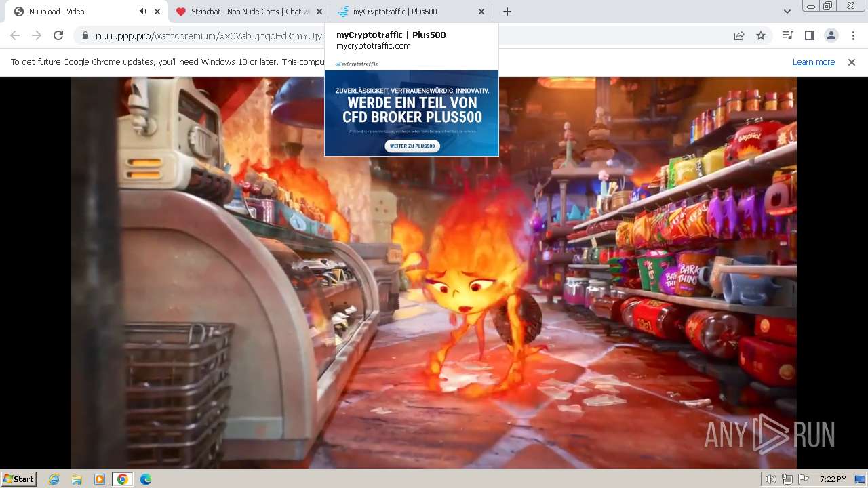Image resolution: width=868 pixels, height=488 pixels.
Task: Select Chrome in the taskbar
Action: click(122, 479)
